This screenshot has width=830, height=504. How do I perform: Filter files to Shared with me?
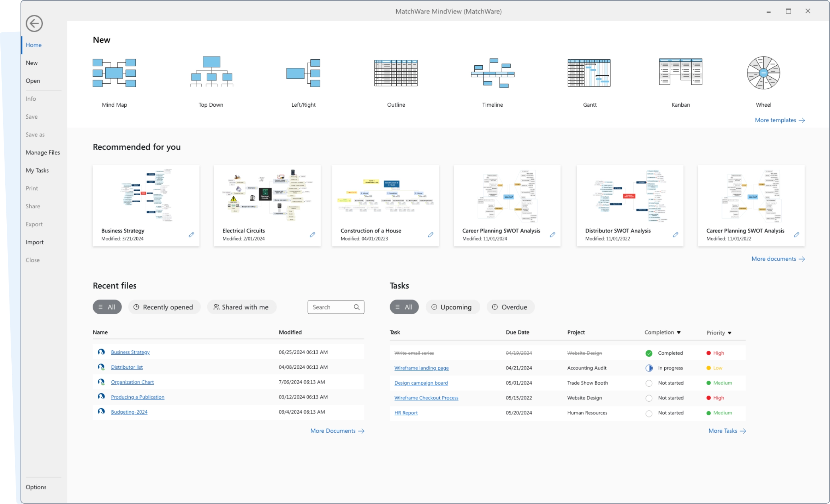tap(242, 307)
